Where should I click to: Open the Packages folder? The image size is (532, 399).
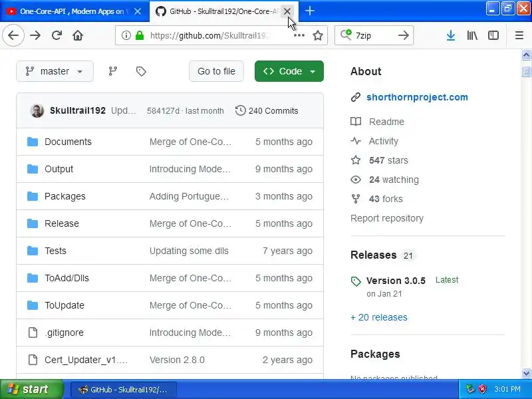pos(65,196)
